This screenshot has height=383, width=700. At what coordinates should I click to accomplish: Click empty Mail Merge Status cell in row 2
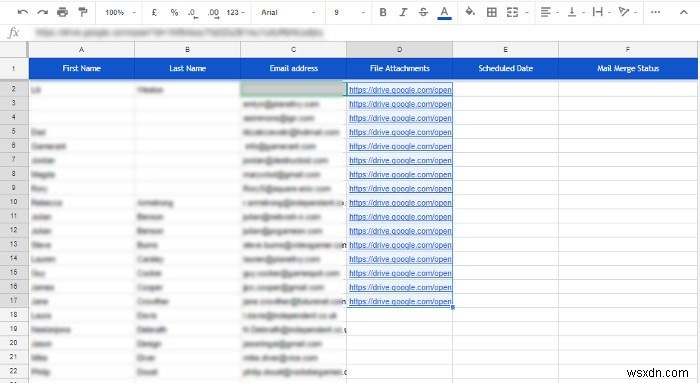tap(628, 89)
